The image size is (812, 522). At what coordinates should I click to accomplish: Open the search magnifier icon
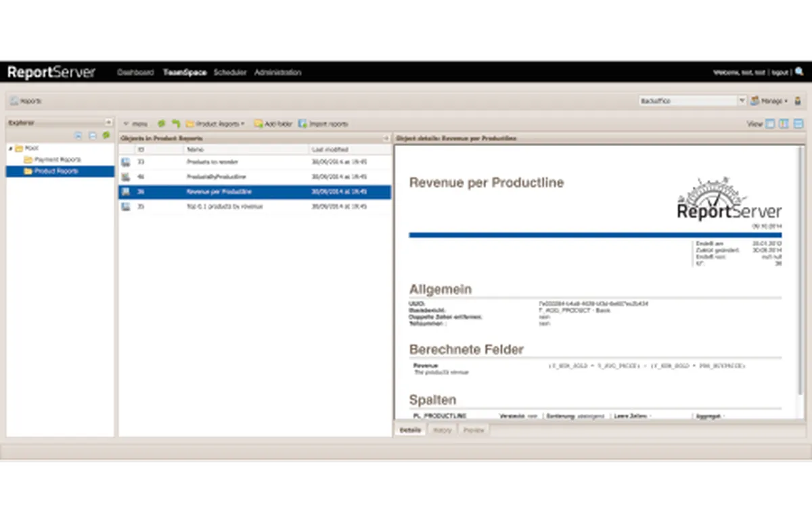click(x=799, y=72)
